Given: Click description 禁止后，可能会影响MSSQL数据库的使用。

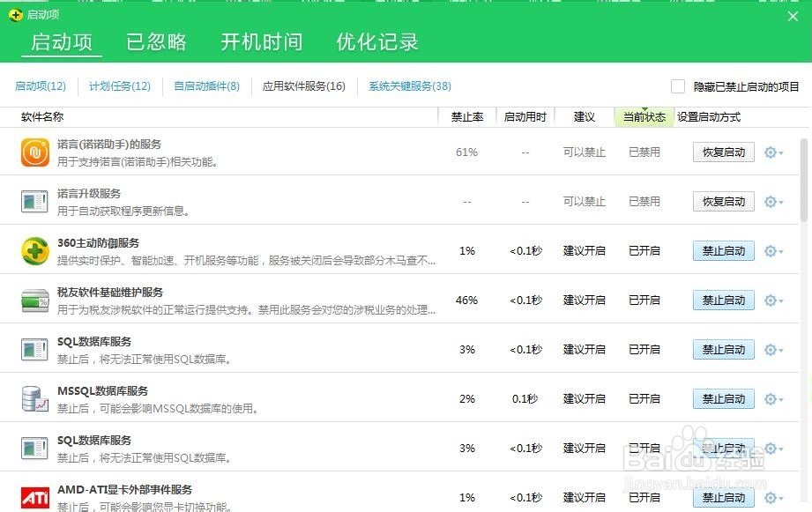Looking at the screenshot, I should (158, 409).
